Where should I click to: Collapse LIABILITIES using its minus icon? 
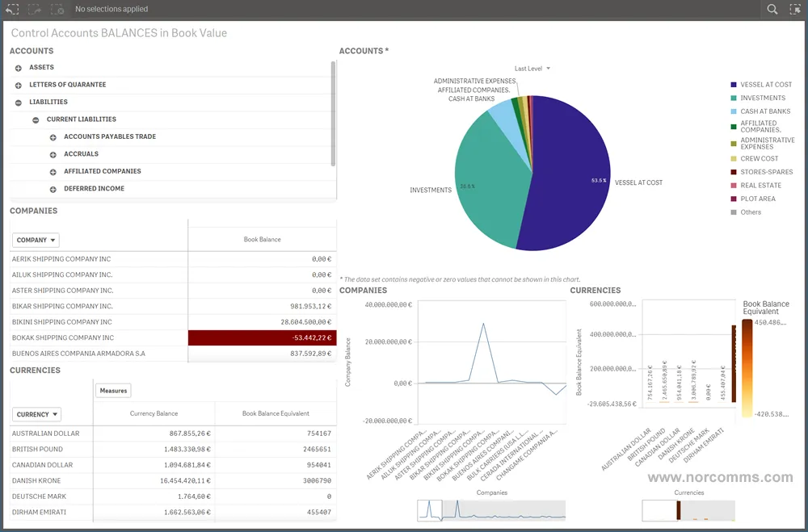18,102
